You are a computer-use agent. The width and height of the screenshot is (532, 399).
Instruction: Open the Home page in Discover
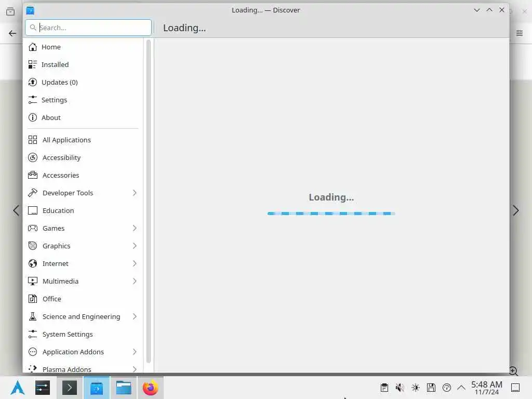(83, 47)
